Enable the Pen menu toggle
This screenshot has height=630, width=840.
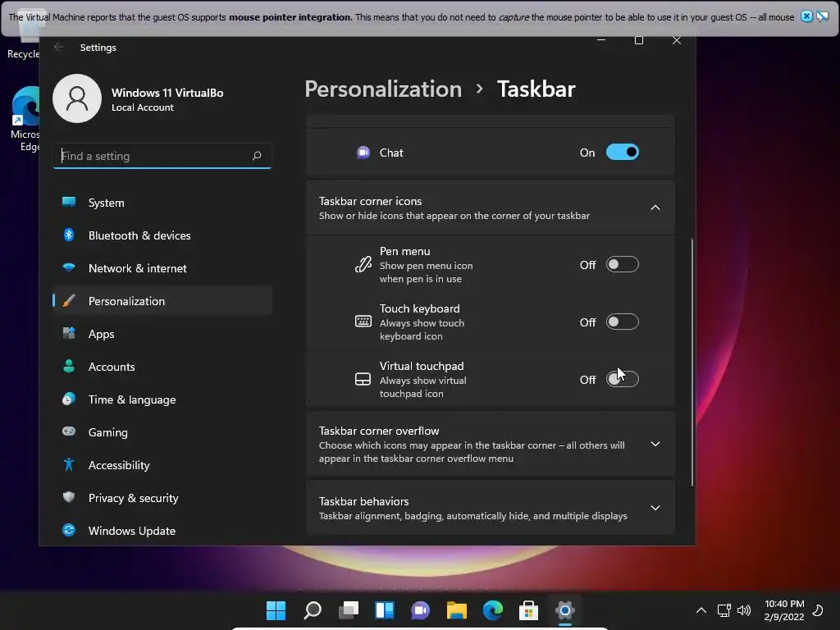(x=622, y=265)
